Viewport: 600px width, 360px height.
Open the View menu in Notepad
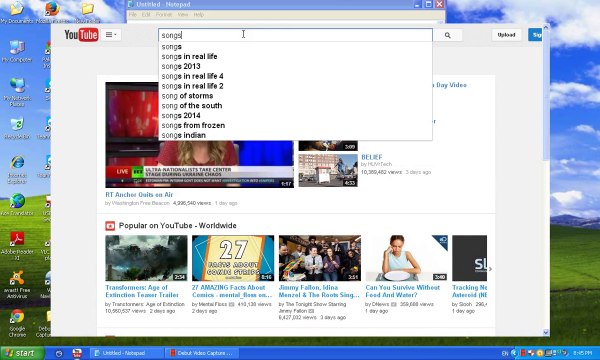pyautogui.click(x=183, y=15)
